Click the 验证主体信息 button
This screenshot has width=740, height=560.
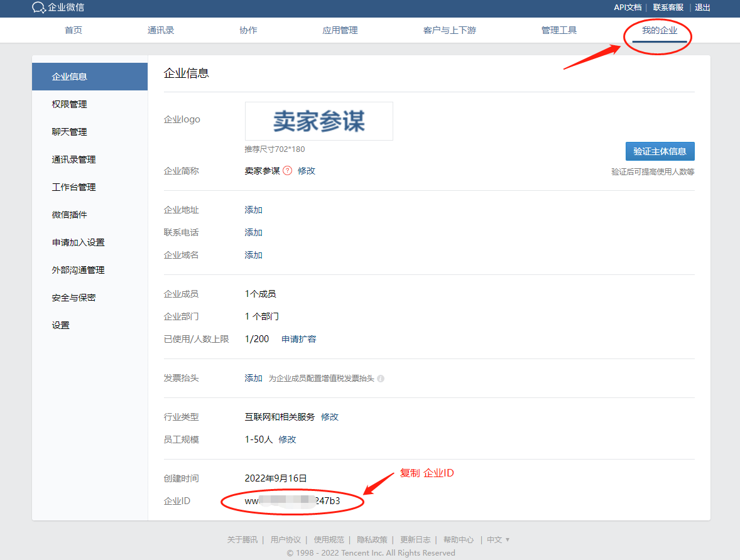660,151
